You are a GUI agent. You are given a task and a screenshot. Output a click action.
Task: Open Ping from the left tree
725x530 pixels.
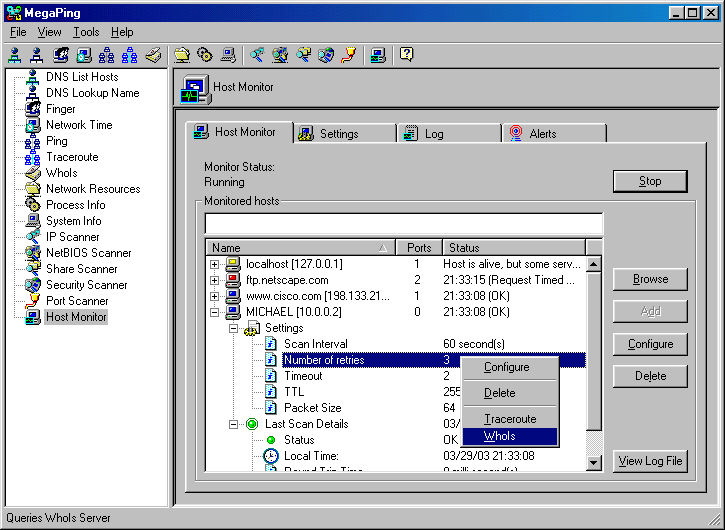pyautogui.click(x=56, y=141)
